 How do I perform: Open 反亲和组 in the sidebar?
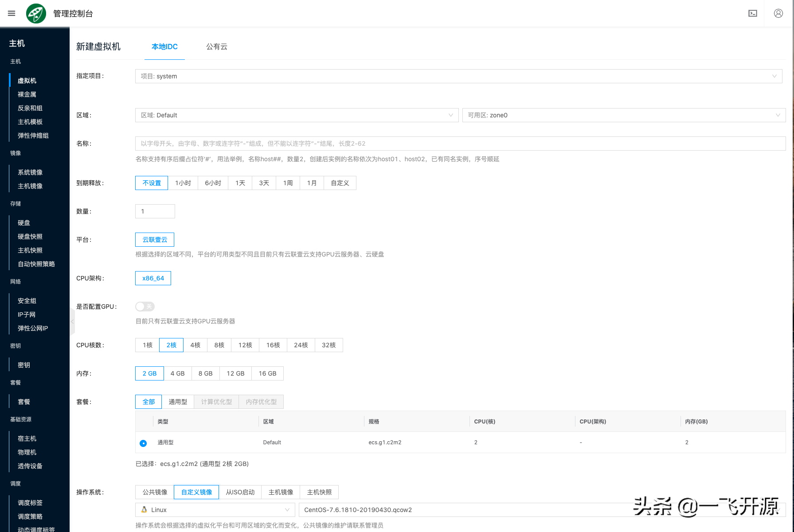pos(30,108)
